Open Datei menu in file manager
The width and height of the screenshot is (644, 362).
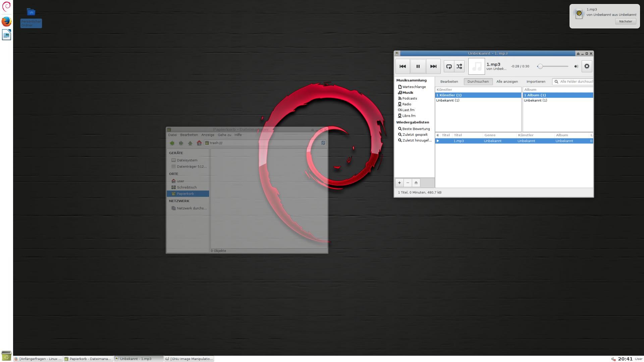[172, 135]
